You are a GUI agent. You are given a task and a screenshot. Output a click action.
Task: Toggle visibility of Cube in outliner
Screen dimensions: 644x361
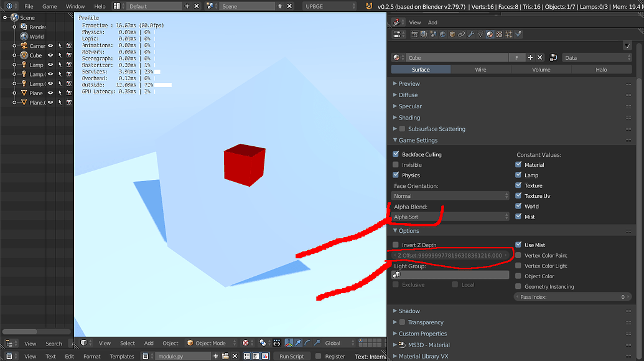pyautogui.click(x=50, y=55)
